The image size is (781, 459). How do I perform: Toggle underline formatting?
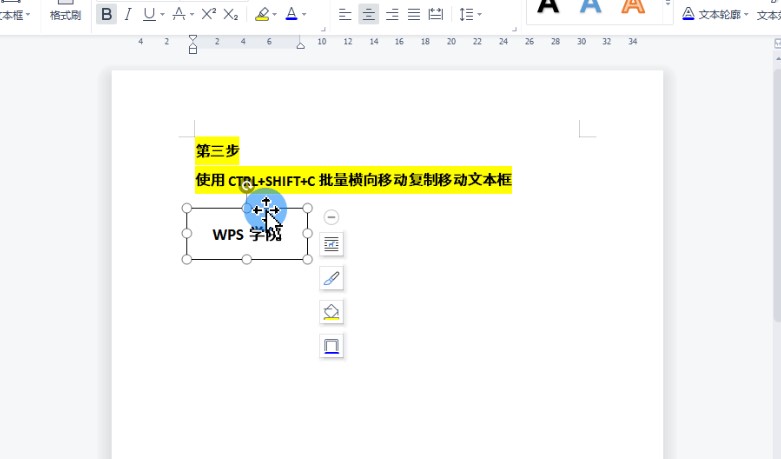[x=149, y=14]
